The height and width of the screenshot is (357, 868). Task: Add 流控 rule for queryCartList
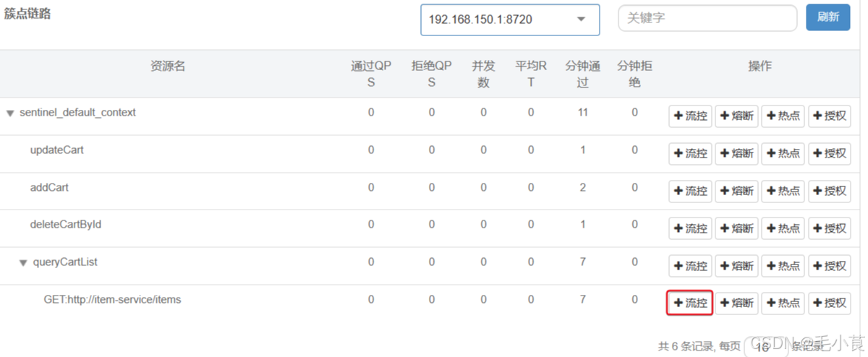click(x=691, y=266)
